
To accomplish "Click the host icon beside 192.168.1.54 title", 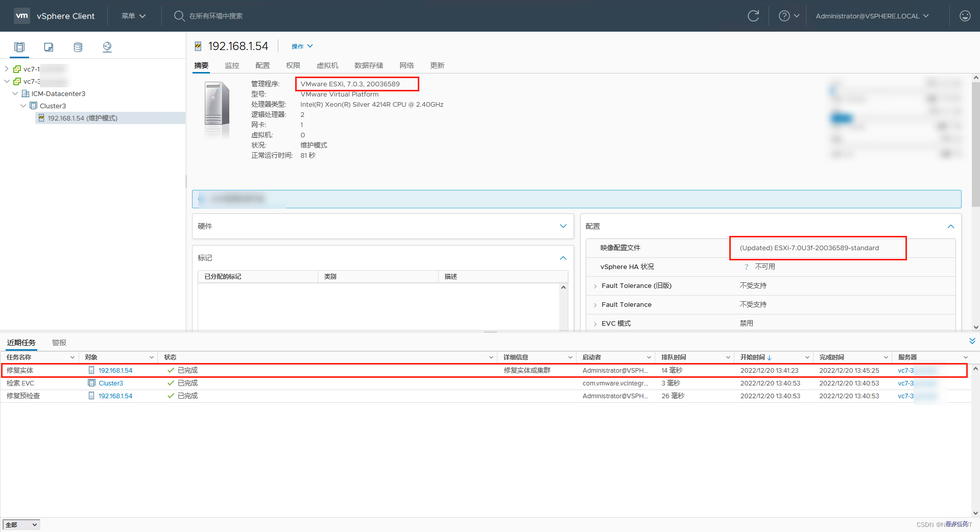I will pyautogui.click(x=198, y=46).
